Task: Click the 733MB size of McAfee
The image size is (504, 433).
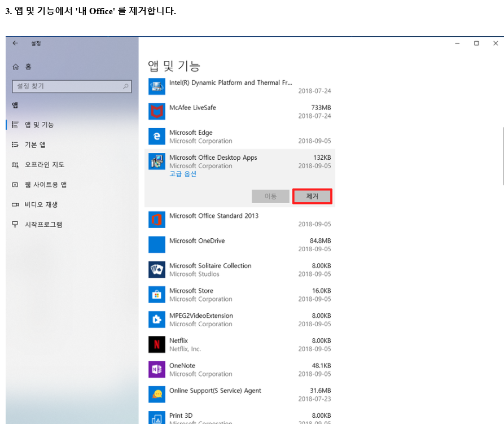Action: (x=321, y=108)
